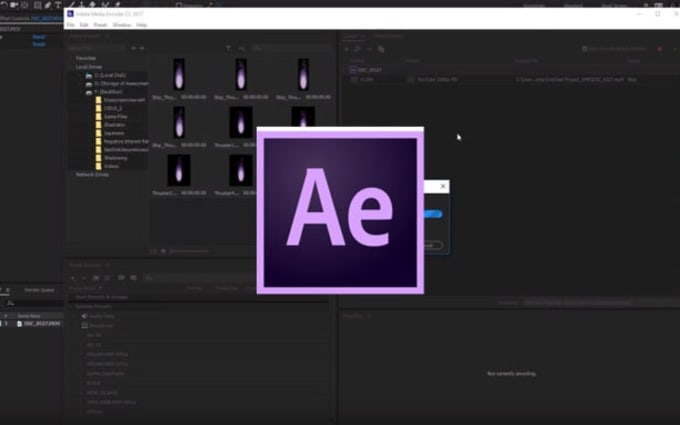Select the Rotation tool in After Effects toolbar

(4, 5)
